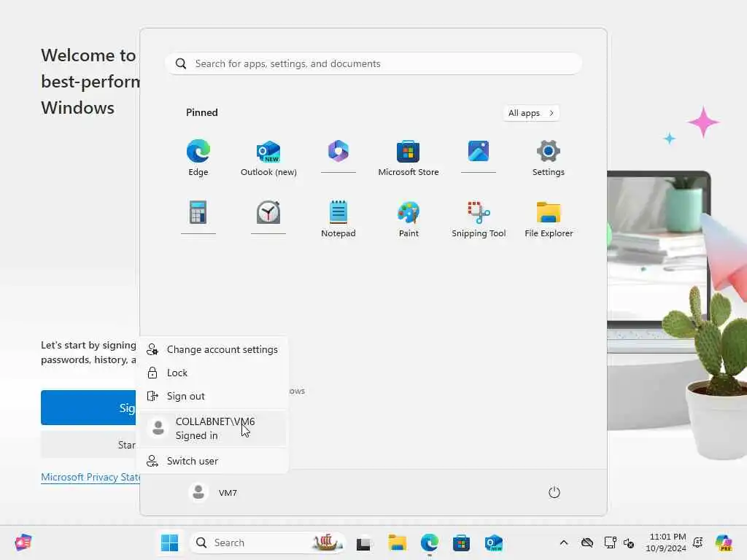747x560 pixels.
Task: Choose Switch user in account menu
Action: pos(212,461)
